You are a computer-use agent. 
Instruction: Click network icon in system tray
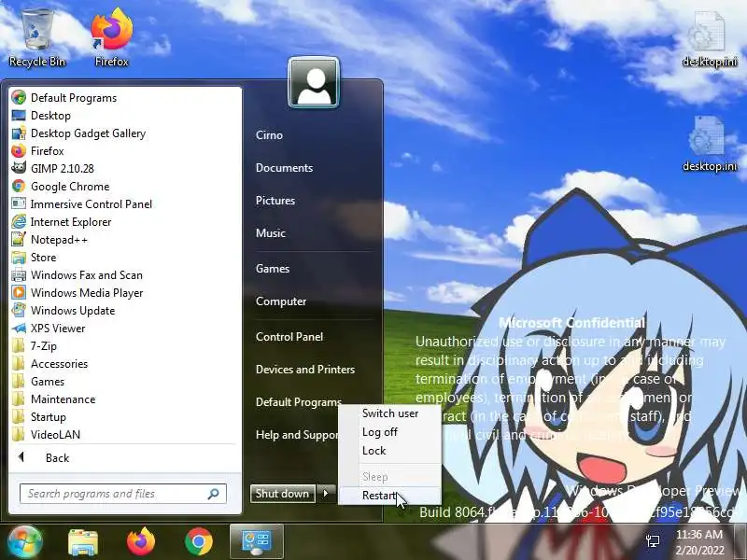(x=653, y=541)
